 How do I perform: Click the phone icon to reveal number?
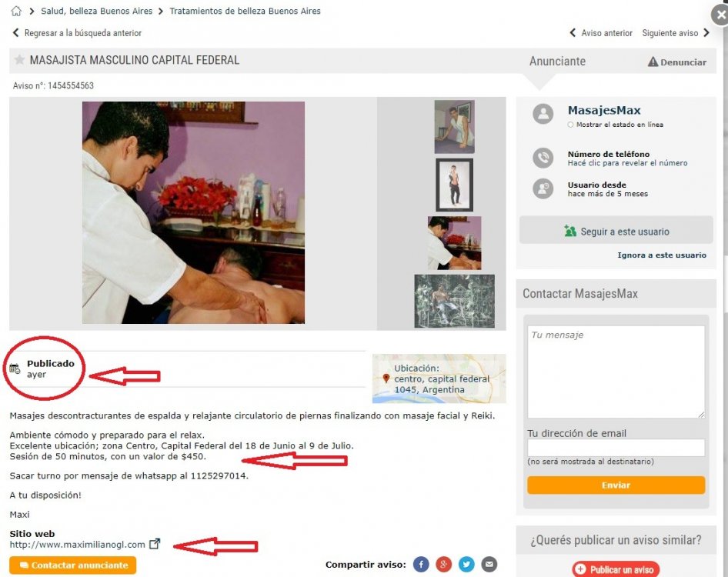pyautogui.click(x=543, y=158)
